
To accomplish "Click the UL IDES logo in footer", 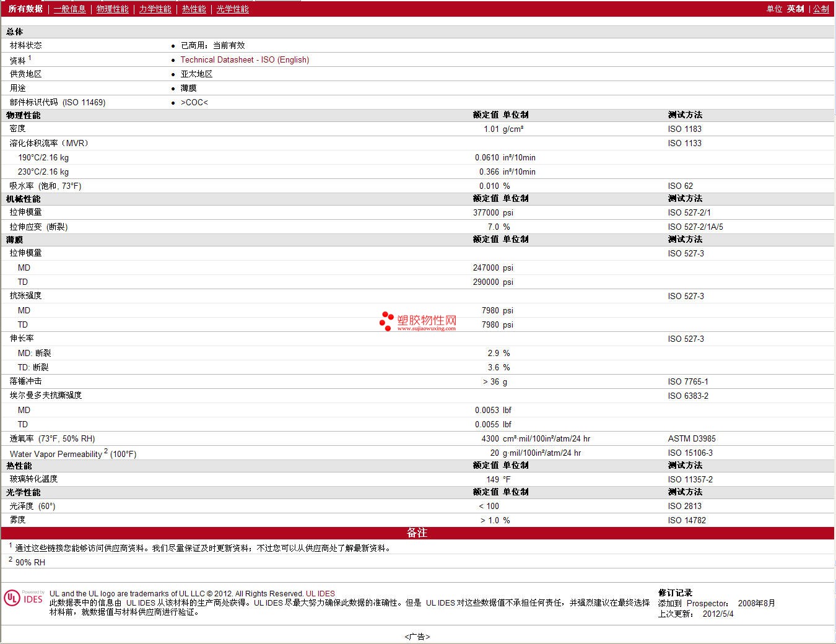I will (x=24, y=598).
